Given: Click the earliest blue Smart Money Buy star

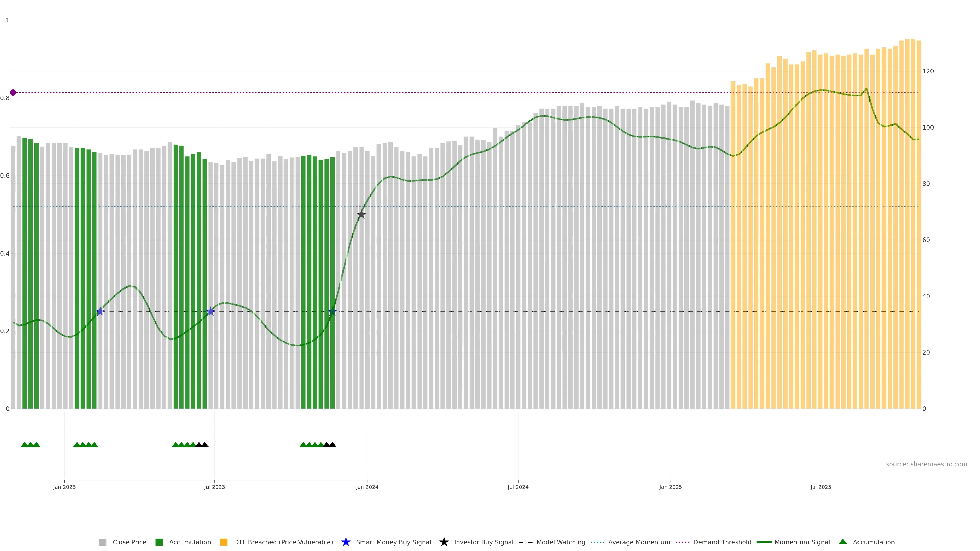Looking at the screenshot, I should [100, 311].
